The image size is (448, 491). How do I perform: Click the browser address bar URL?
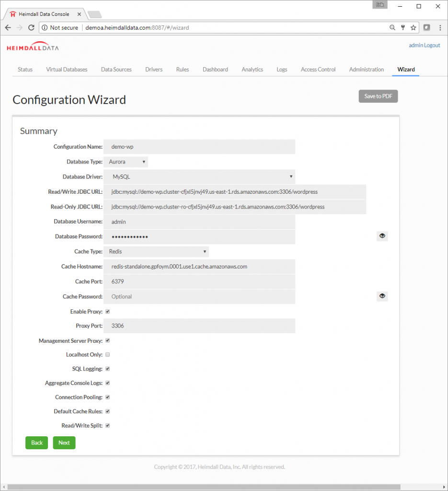click(x=137, y=27)
